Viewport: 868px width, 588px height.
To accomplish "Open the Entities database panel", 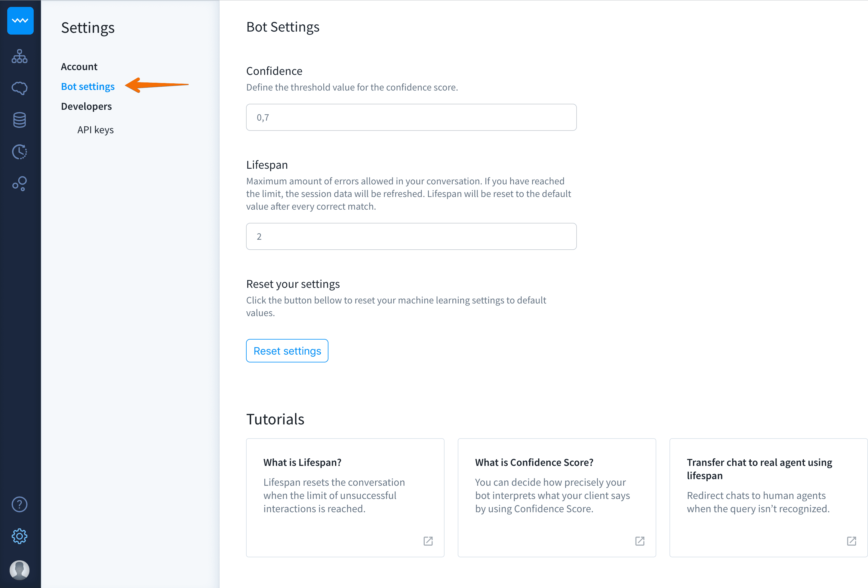I will click(x=20, y=120).
